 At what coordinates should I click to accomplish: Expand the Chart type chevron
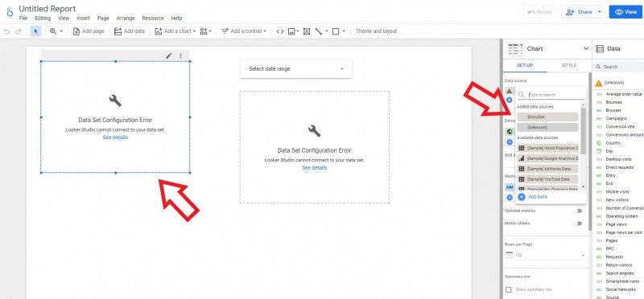pyautogui.click(x=586, y=48)
